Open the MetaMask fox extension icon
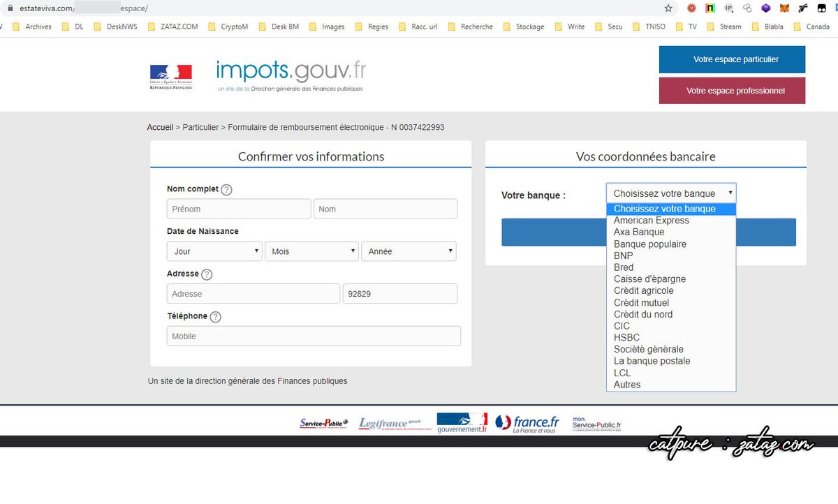Screen dimensions: 838x504 785,8
